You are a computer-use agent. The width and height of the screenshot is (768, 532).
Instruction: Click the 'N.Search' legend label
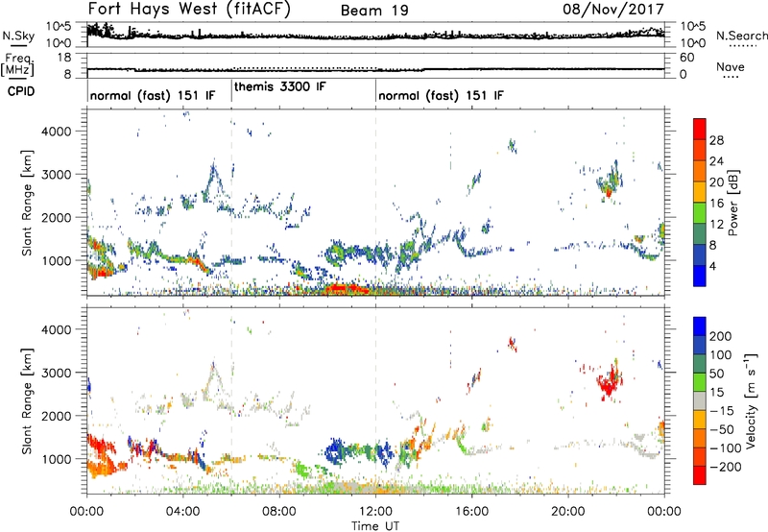coord(741,36)
